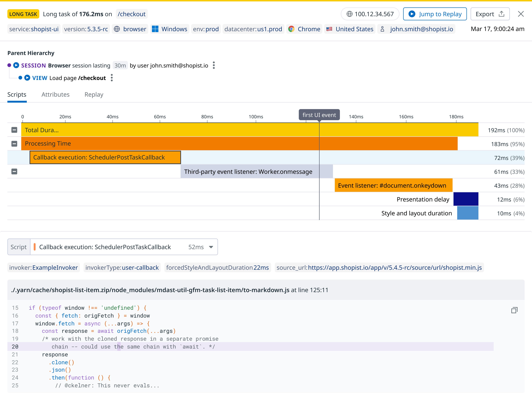Open the Script selector dropdown
Image resolution: width=532 pixels, height=416 pixels.
[211, 247]
